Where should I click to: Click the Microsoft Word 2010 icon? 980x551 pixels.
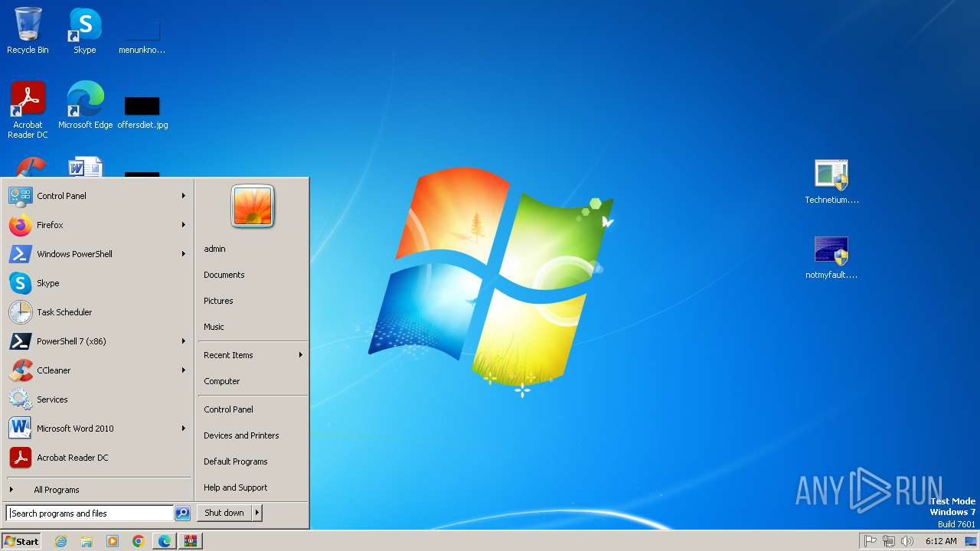[20, 429]
